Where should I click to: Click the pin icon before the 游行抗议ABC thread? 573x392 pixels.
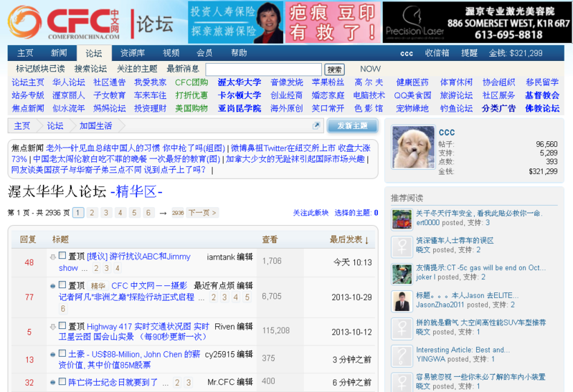tap(52, 257)
